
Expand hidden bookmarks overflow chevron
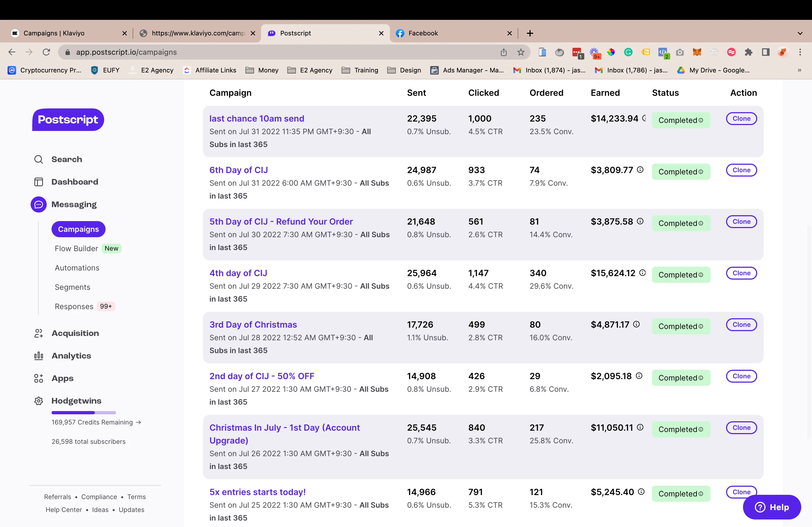click(799, 70)
